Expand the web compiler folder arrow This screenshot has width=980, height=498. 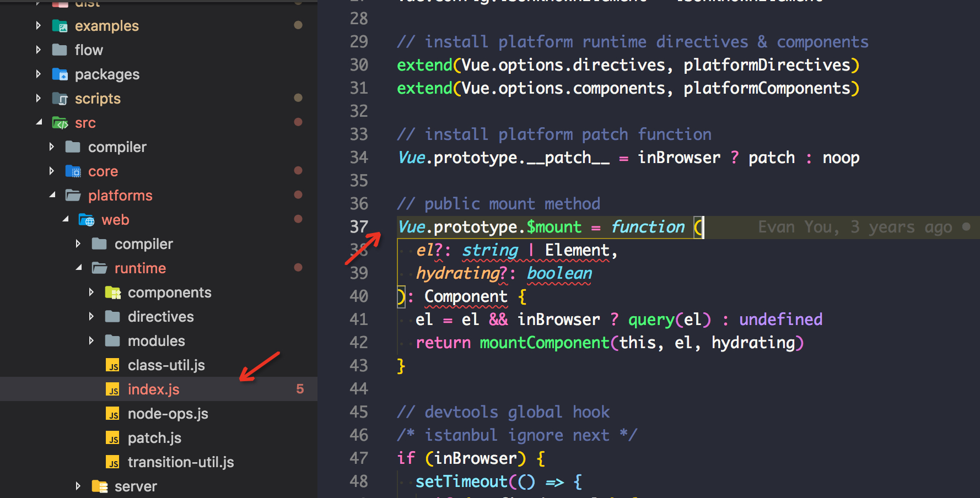[78, 243]
